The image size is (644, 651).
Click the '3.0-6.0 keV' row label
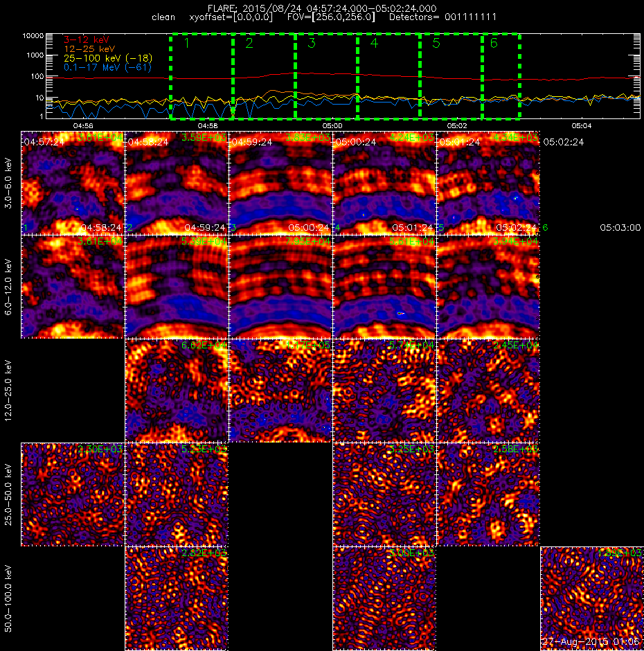click(8, 183)
